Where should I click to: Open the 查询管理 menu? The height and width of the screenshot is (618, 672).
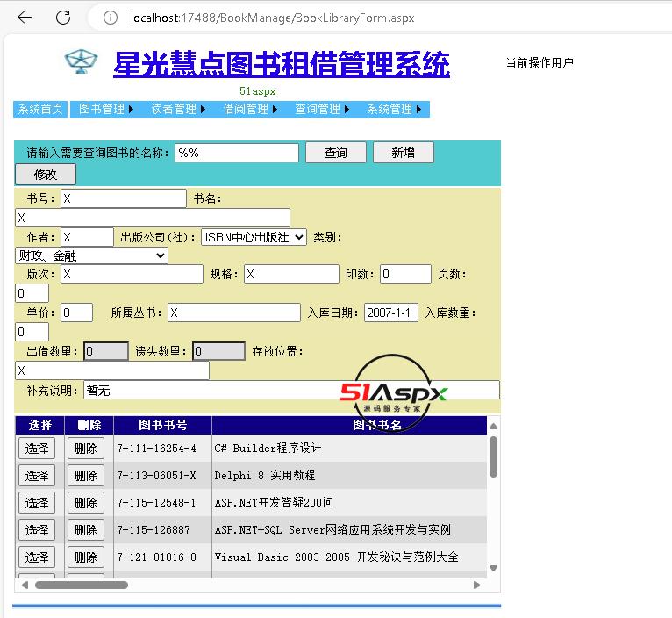pyautogui.click(x=322, y=109)
